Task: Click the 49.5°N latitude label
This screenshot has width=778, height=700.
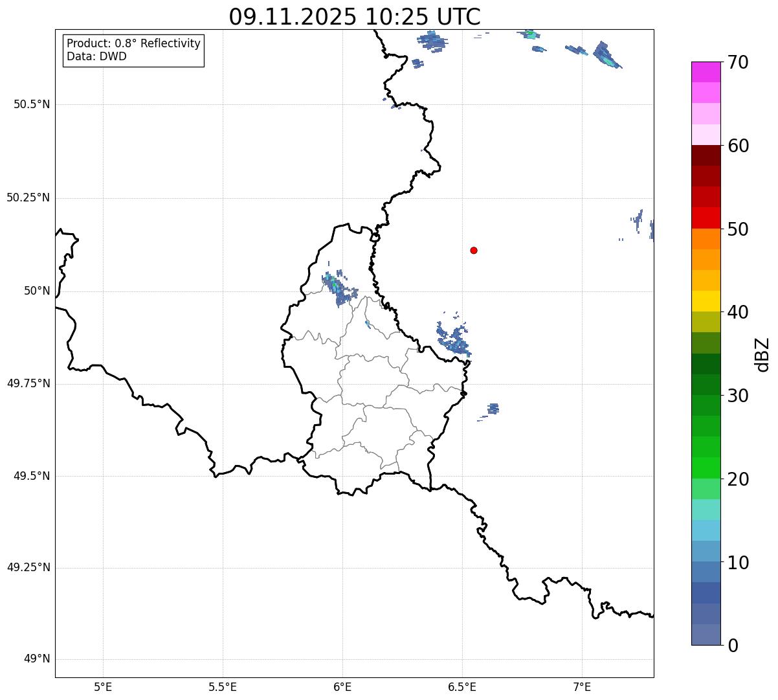Action: 32,476
